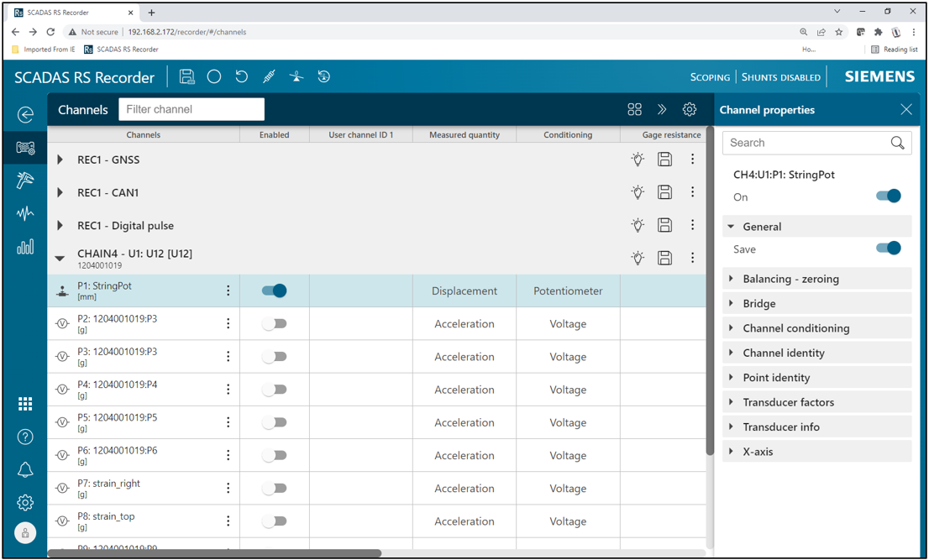Enable the P7: strain_right channel toggle
Screen dimensions: 929x560
[x=275, y=488]
